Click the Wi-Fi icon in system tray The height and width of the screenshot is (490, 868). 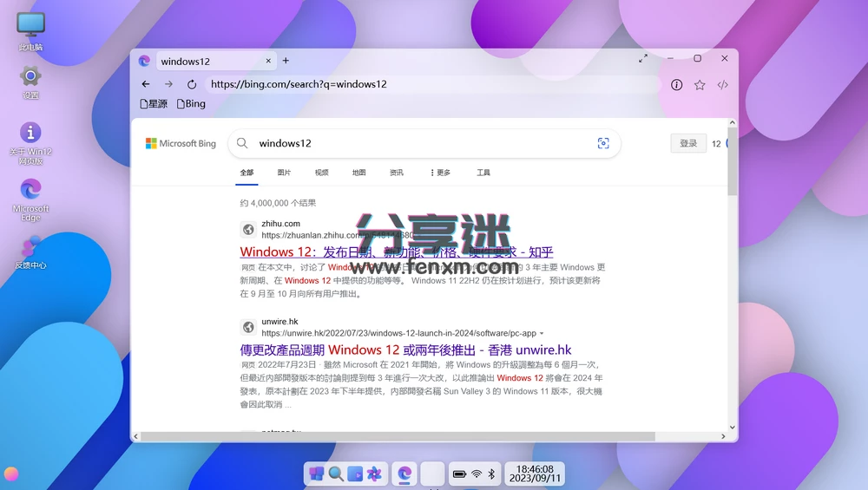click(x=477, y=474)
